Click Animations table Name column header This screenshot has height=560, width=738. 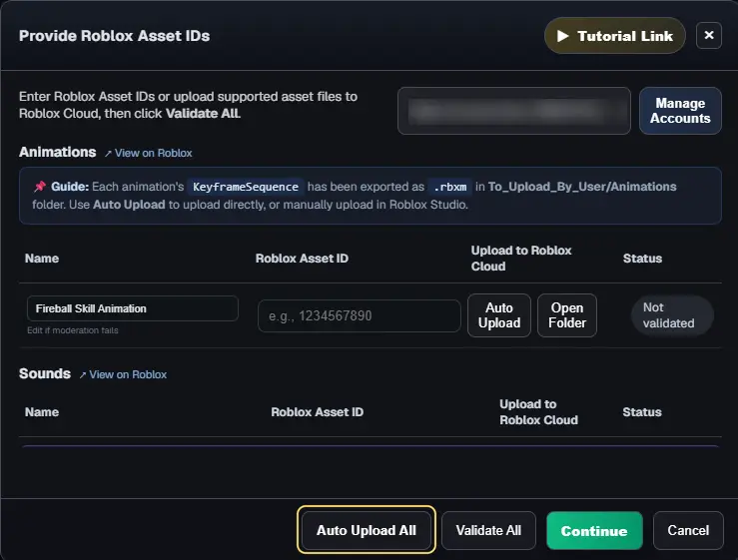[x=42, y=259]
